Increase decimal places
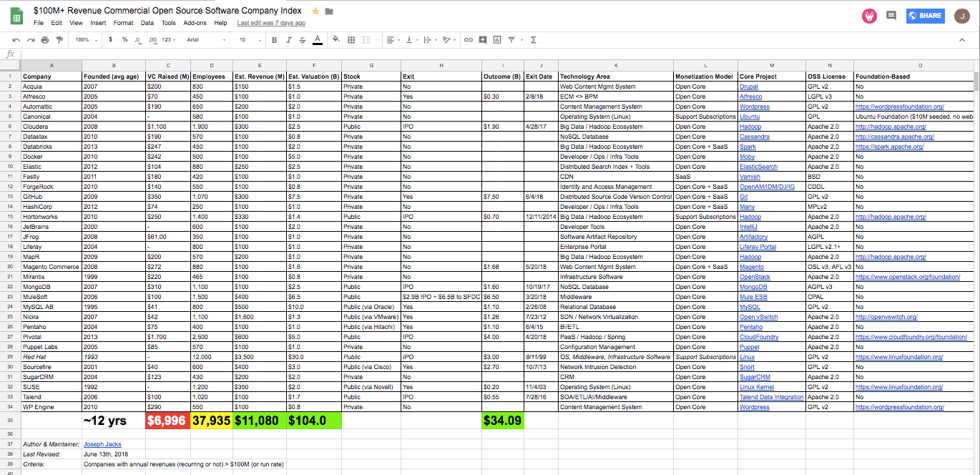 click(x=152, y=40)
